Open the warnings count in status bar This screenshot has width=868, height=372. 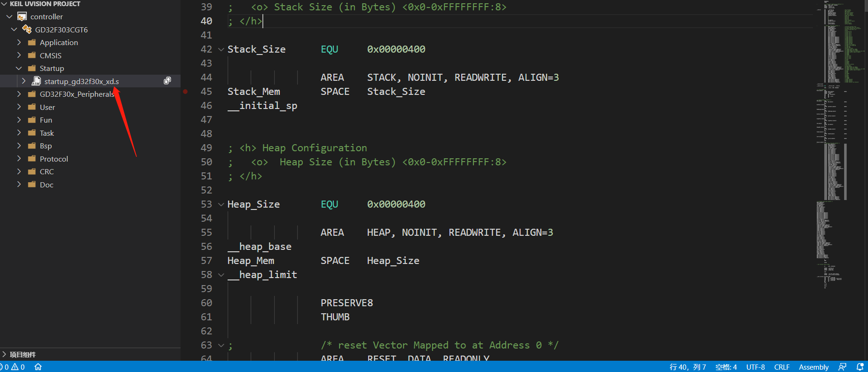18,367
